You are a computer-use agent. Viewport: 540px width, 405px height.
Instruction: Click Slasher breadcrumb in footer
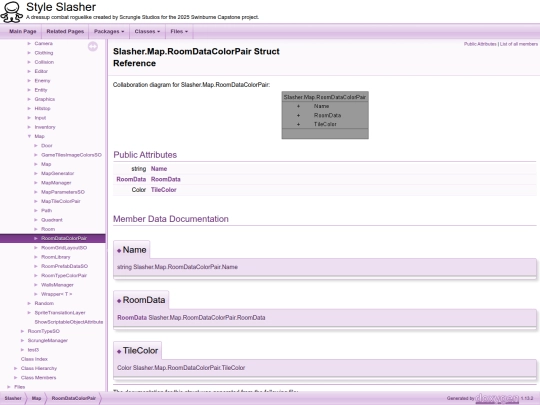13,398
